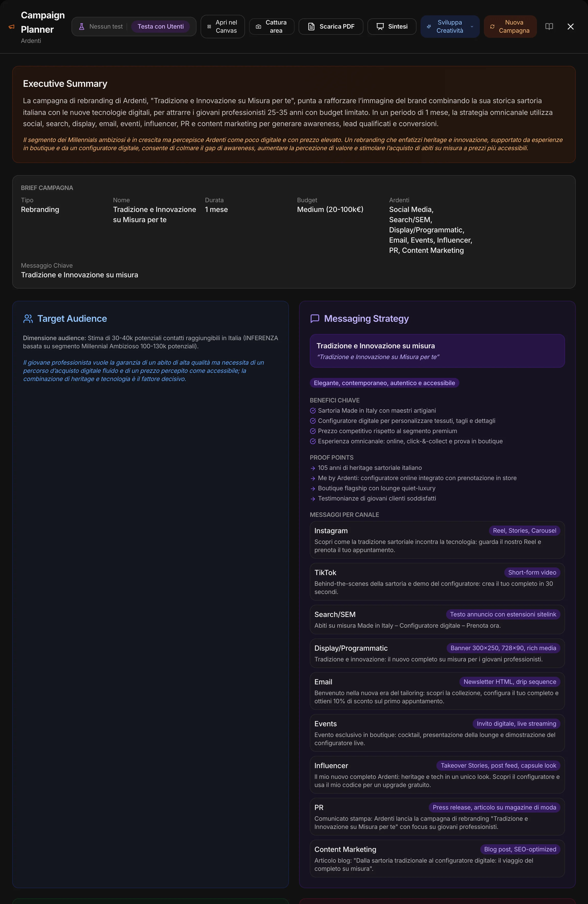The width and height of the screenshot is (588, 904).
Task: Click the Elegante, contemporaneo, autentico e accessibile tone pill
Action: tap(384, 383)
